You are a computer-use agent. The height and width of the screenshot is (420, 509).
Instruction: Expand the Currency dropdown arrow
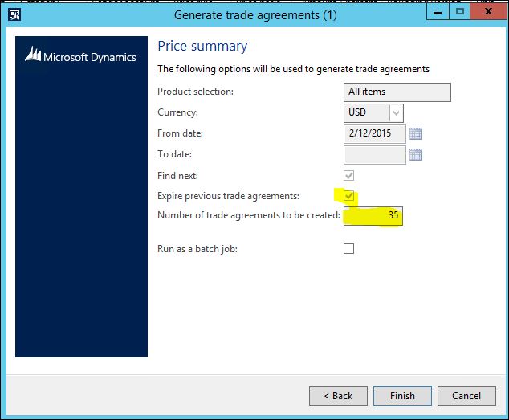pos(396,113)
